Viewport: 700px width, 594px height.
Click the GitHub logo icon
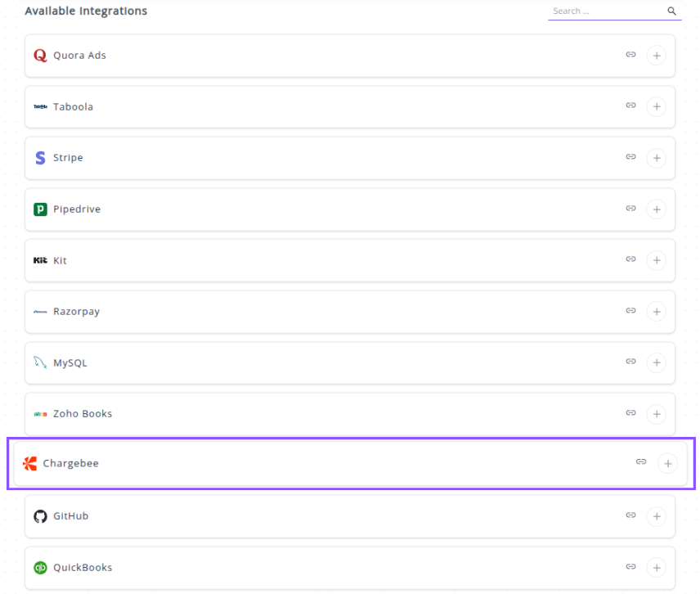(x=40, y=516)
